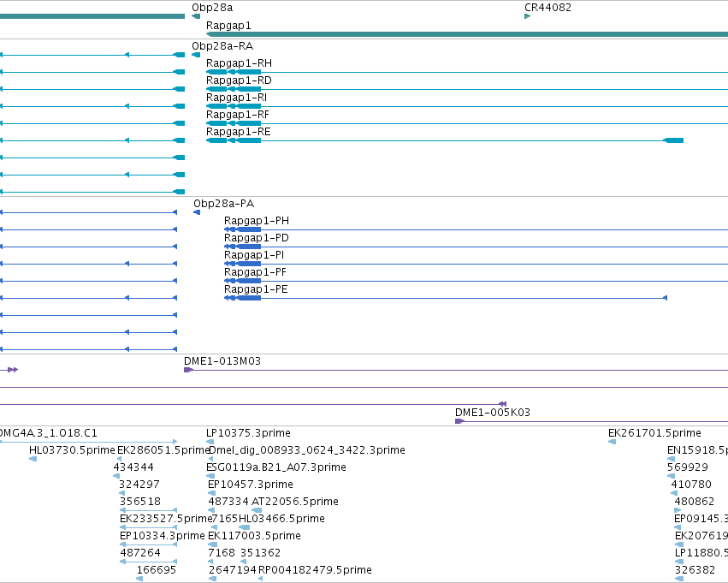Click the Rapgap1-RI transcript label
Screen dimensions: 728x583
click(x=236, y=98)
